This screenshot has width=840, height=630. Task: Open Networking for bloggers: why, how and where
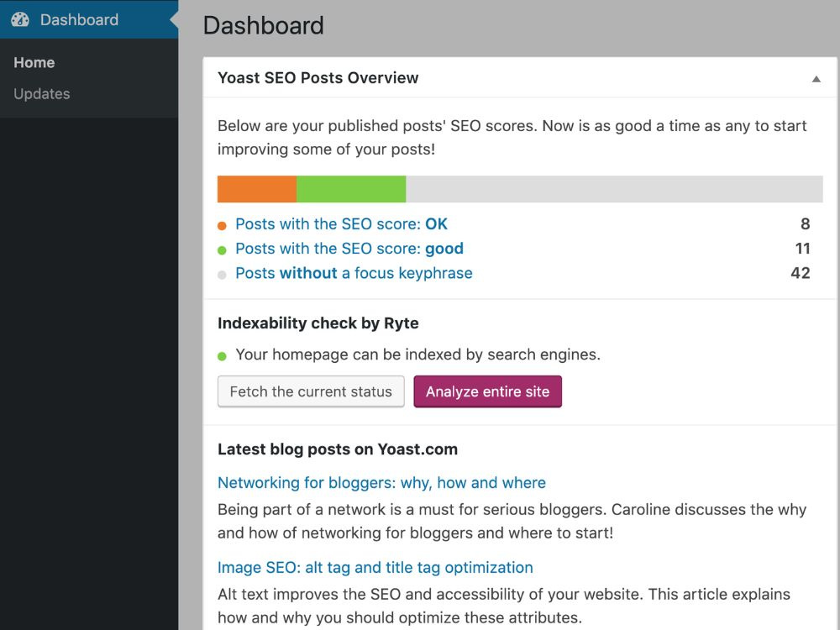tap(381, 483)
